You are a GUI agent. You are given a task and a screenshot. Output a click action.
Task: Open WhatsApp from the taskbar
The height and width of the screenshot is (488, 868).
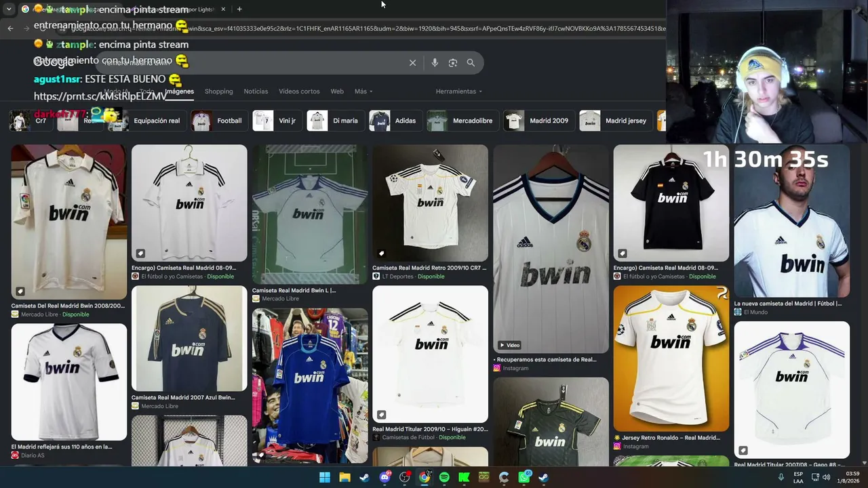pos(524,477)
